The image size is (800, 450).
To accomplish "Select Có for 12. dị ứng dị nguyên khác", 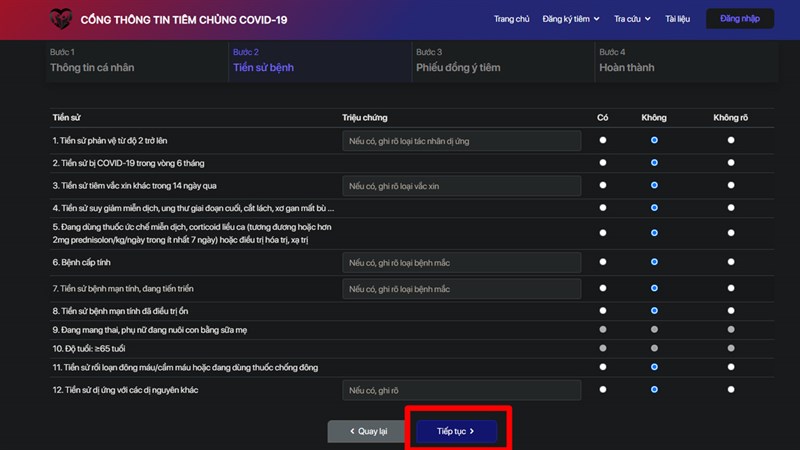I will click(x=603, y=390).
